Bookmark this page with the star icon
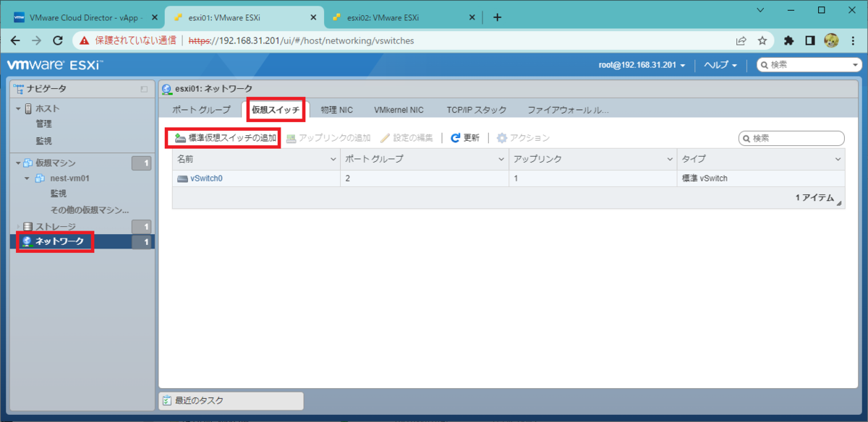 [x=762, y=40]
